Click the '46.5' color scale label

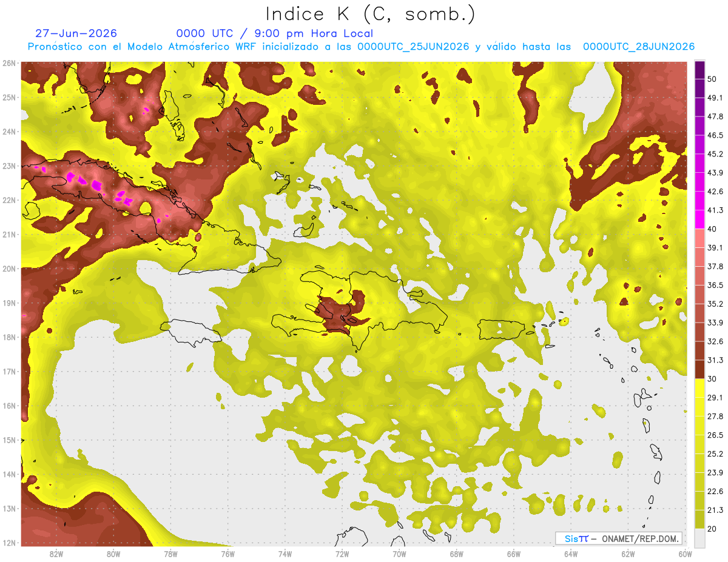coord(715,135)
